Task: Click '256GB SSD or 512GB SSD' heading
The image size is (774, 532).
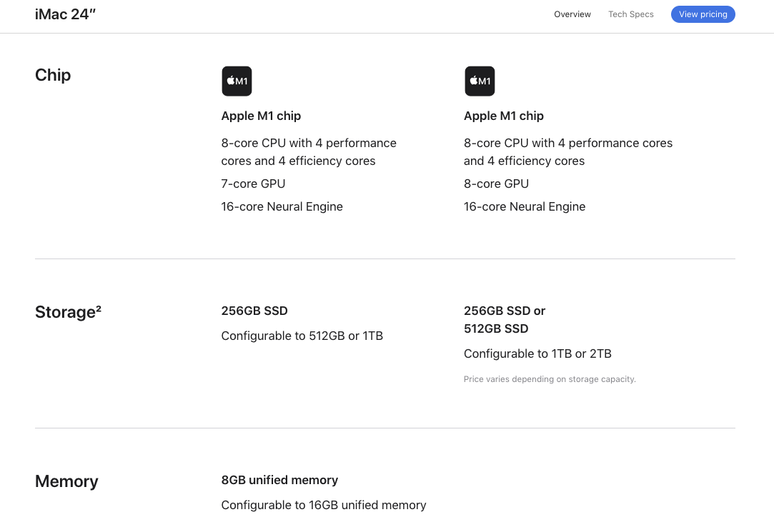Action: (x=505, y=319)
